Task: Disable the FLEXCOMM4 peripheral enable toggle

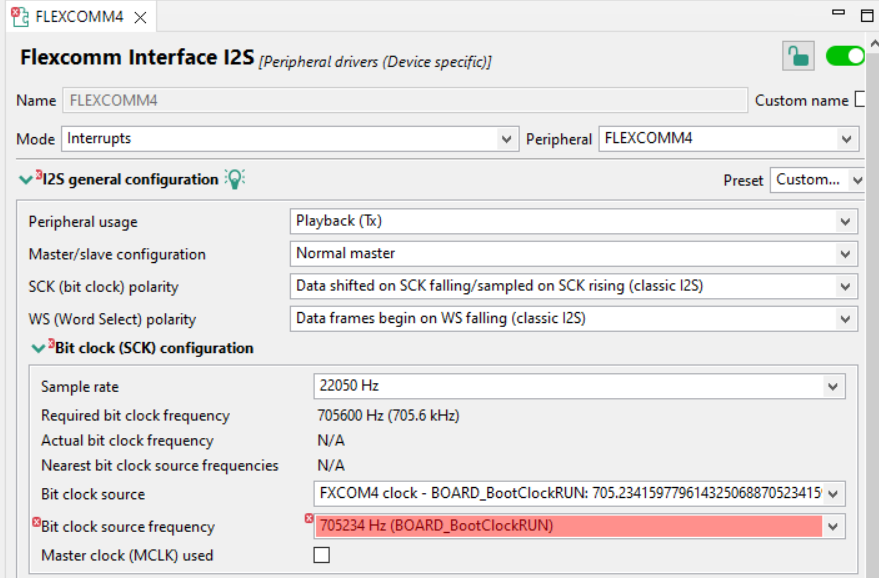Action: (x=845, y=56)
